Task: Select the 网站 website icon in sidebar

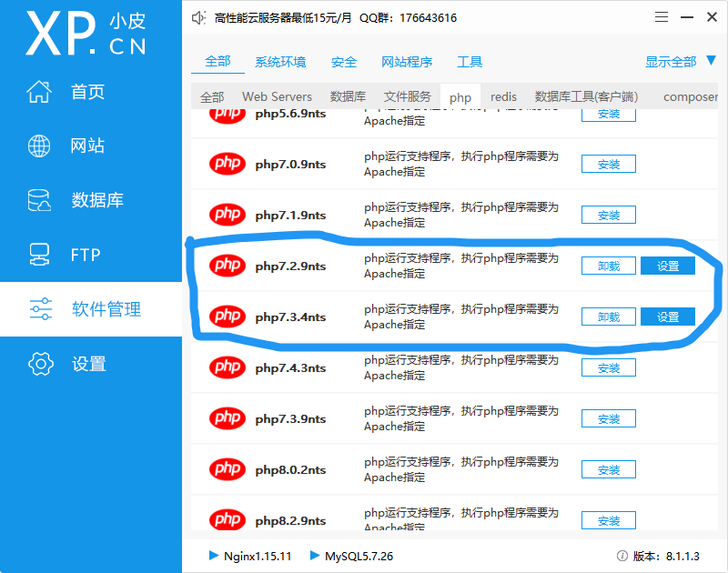Action: (x=38, y=146)
